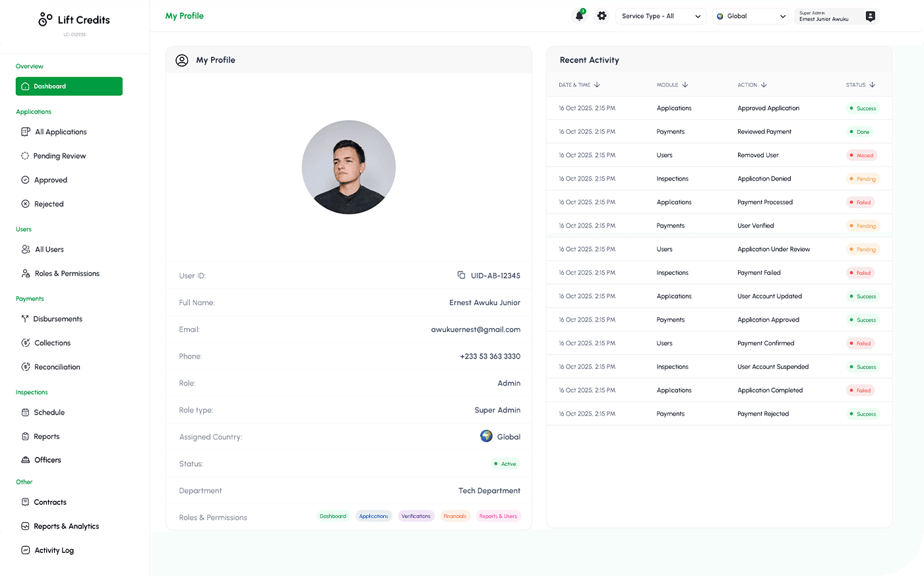Click the phone number +233 53 363 3330
The image size is (924, 576).
490,357
